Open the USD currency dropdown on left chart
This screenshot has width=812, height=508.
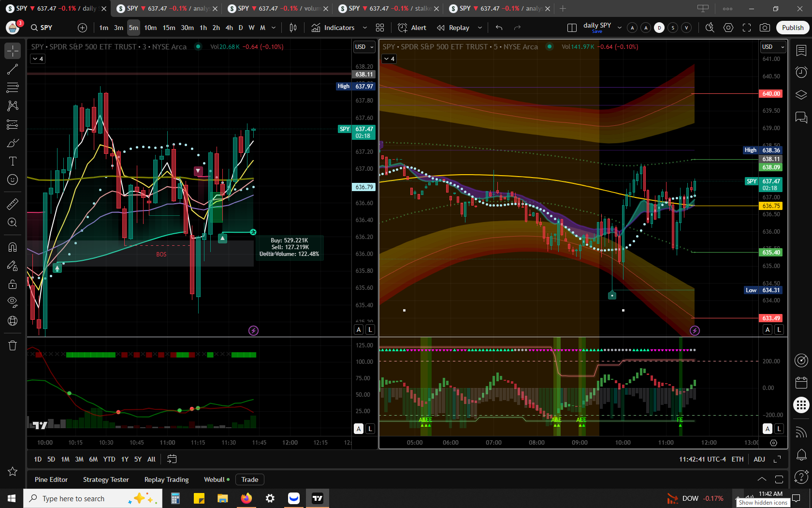[364, 47]
